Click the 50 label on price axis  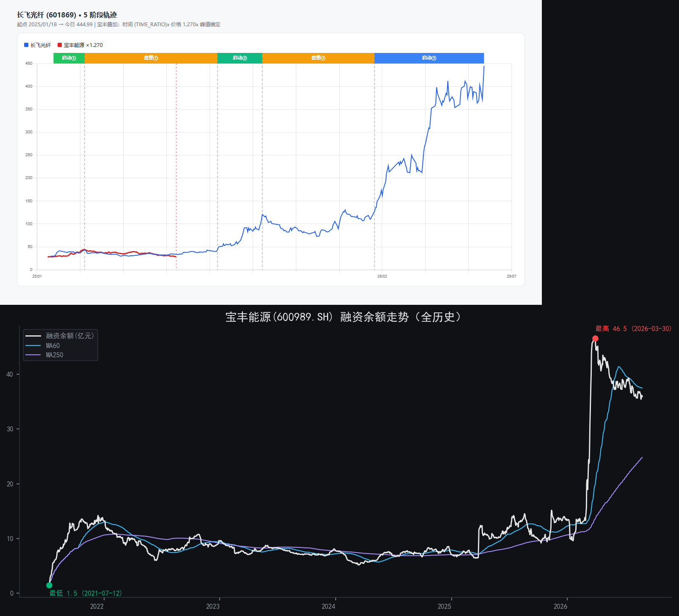point(30,247)
